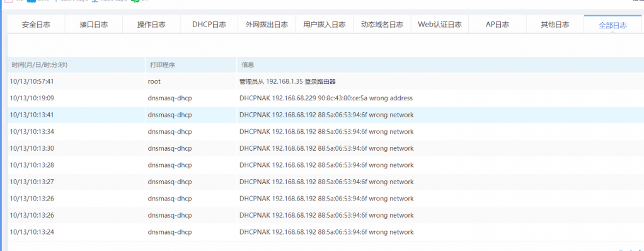Viewport: 644px width, 251px height.
Task: Click the 时间(月/日/时:分:秒) column header
Action: tap(40, 65)
